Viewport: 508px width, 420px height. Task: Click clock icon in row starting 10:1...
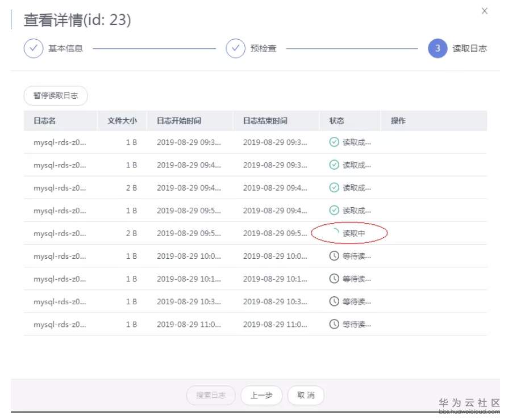[x=334, y=279]
